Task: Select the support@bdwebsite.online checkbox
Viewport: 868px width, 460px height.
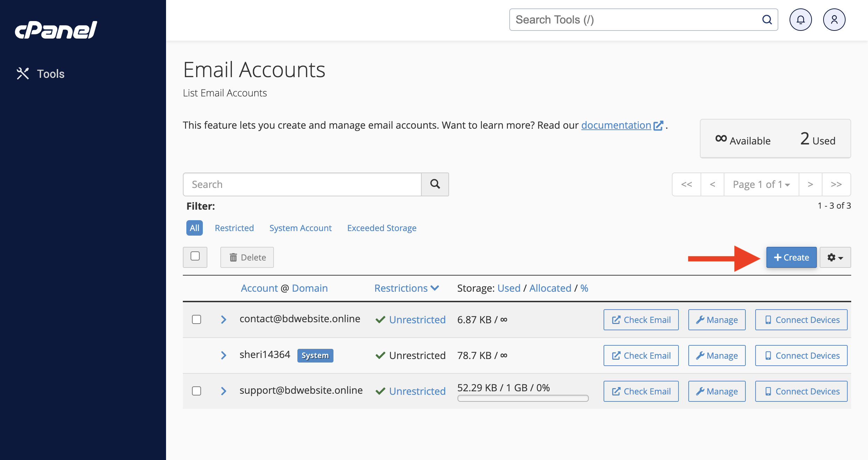Action: click(x=197, y=391)
